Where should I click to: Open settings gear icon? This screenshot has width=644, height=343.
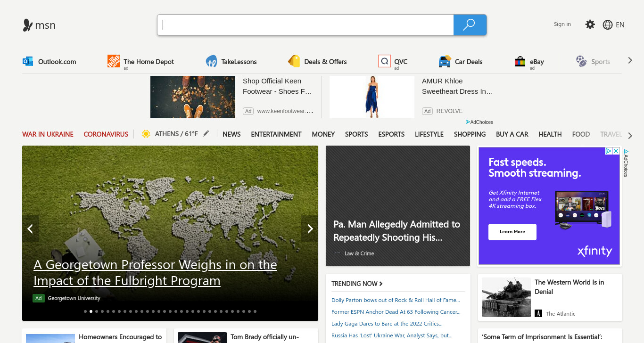coord(590,24)
